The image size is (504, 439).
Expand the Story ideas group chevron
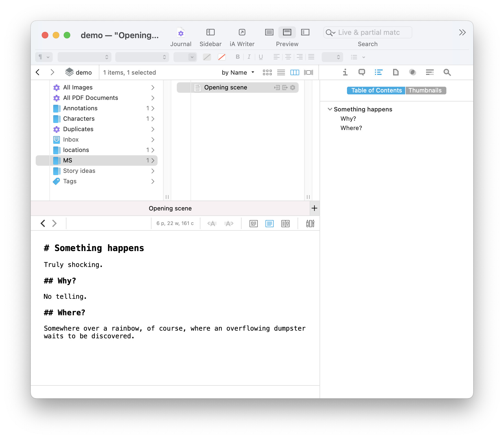[153, 171]
